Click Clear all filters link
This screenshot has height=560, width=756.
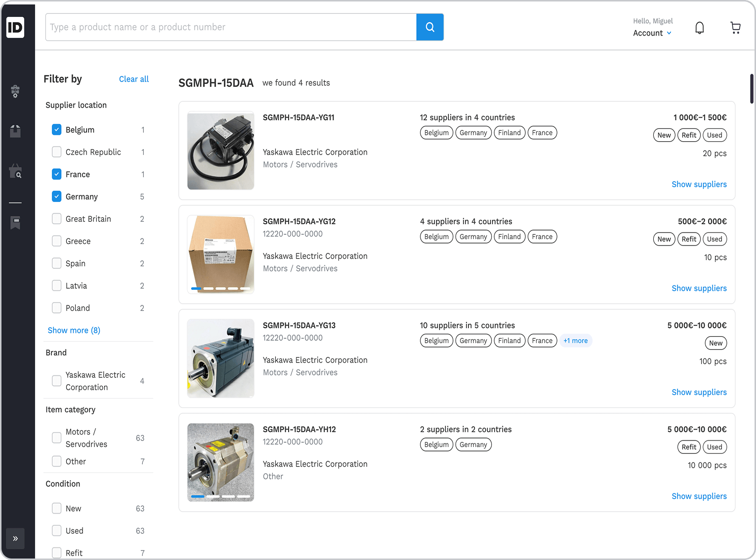tap(134, 79)
